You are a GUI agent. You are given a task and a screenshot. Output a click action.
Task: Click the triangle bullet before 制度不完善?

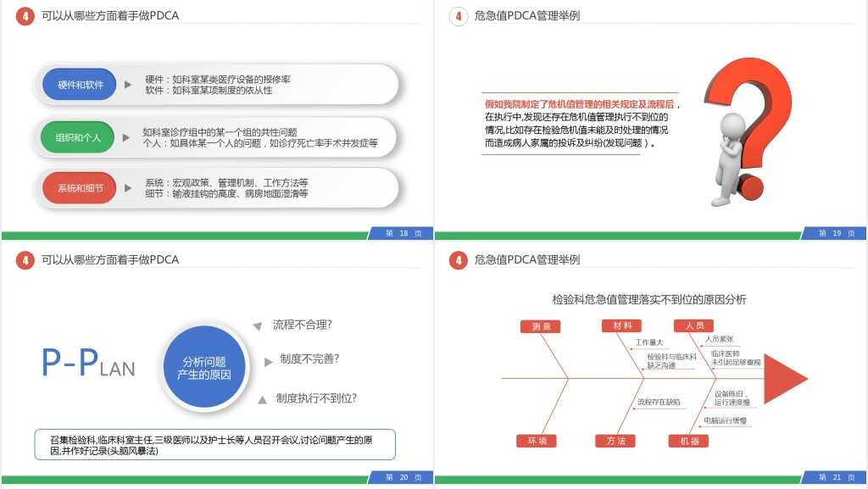point(269,361)
